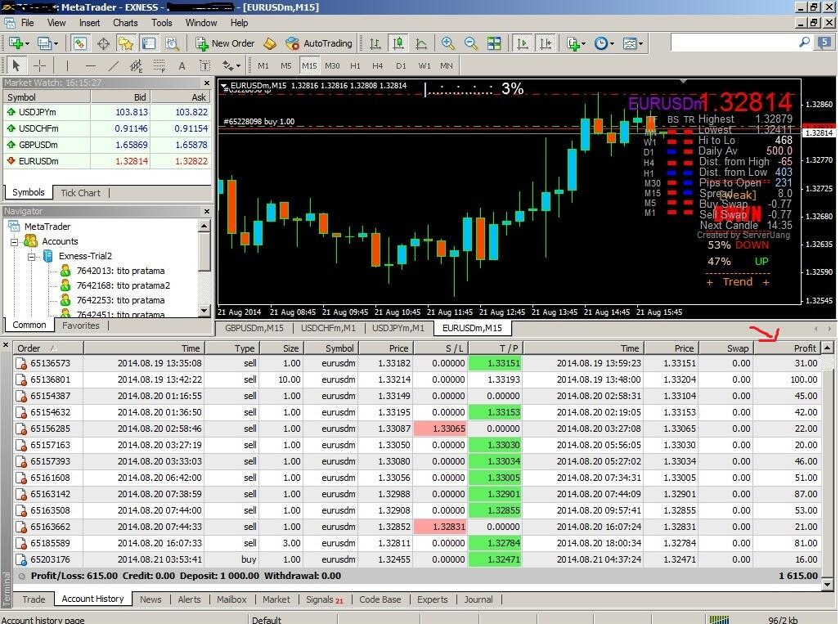Screen dimensions: 840x624
Task: Open the Tools menu
Action: coord(162,23)
